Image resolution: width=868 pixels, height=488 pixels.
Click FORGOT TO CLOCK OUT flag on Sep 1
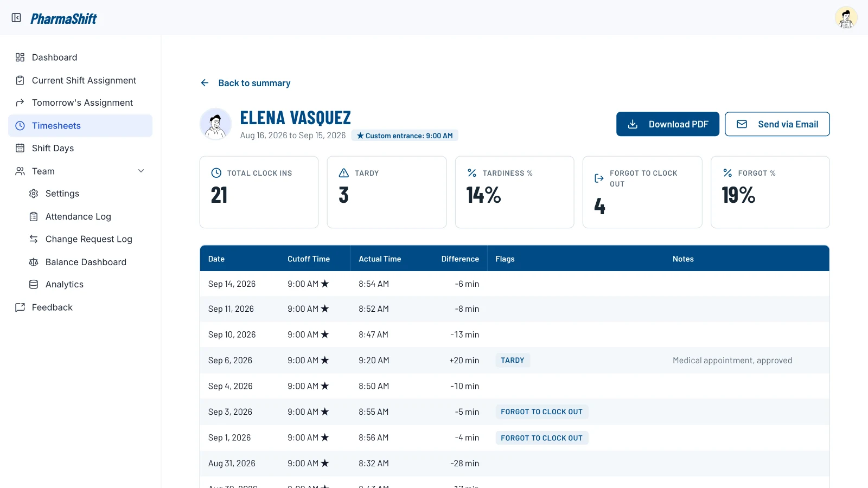542,438
